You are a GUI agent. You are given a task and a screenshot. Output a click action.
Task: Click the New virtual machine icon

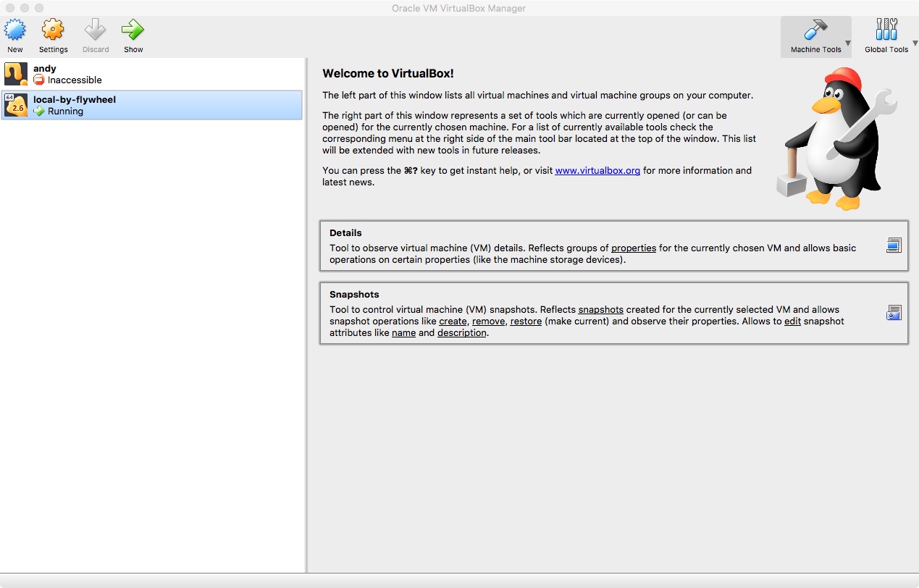point(15,30)
